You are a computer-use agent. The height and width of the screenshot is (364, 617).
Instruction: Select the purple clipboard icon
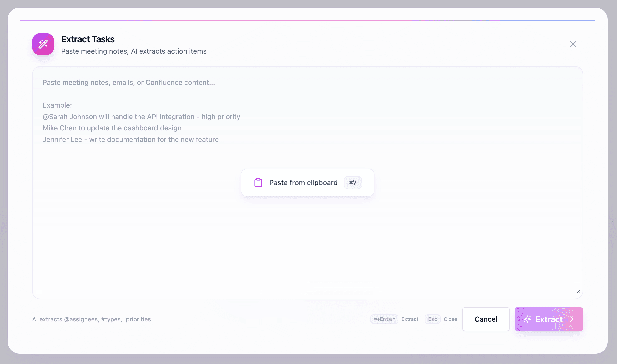(258, 182)
